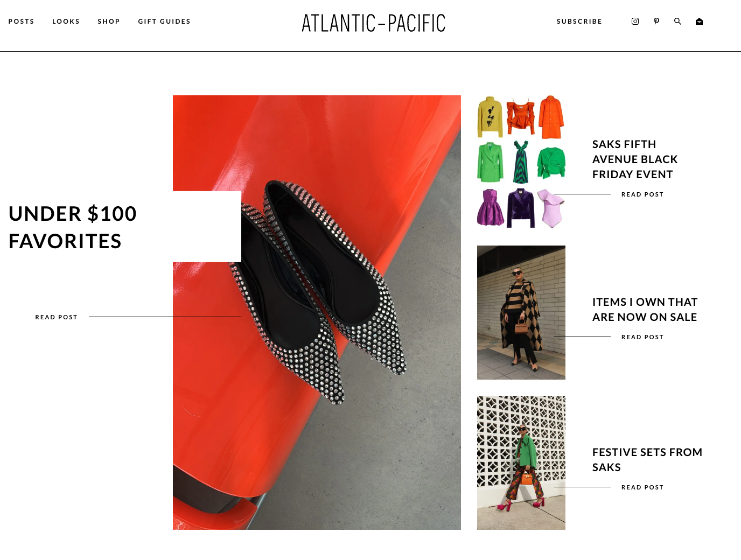Open the Posts menu

pyautogui.click(x=22, y=22)
